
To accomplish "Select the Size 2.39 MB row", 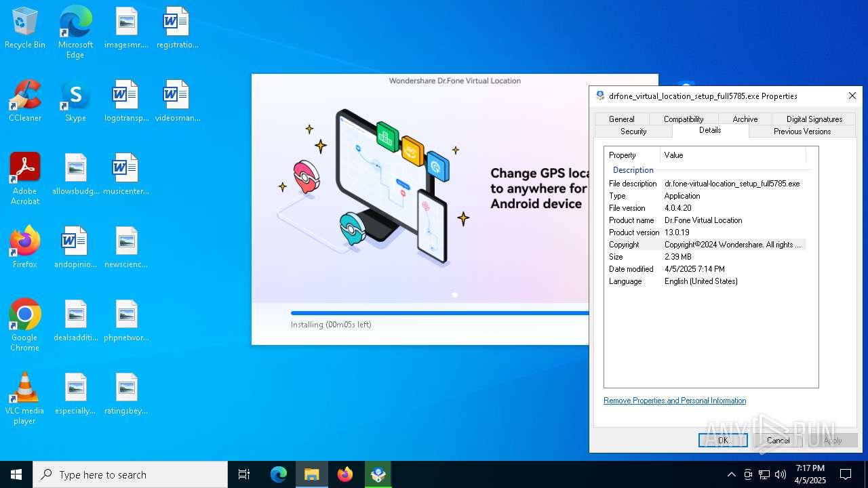I will coord(705,257).
